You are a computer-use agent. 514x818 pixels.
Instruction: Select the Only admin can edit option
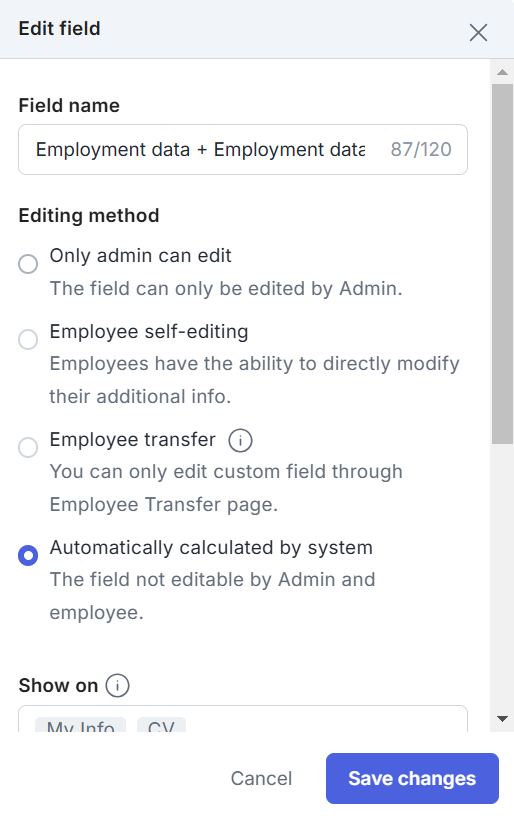(28, 264)
